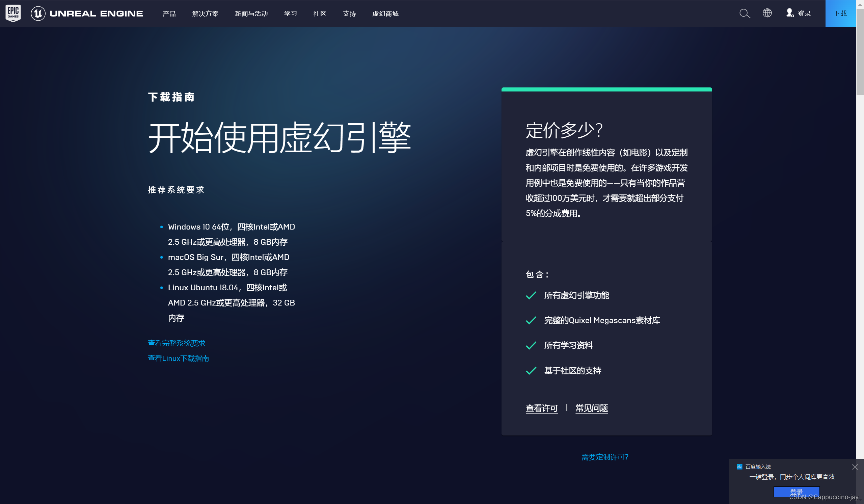Open the 产品 navigation menu
This screenshot has height=504, width=864.
pos(169,14)
